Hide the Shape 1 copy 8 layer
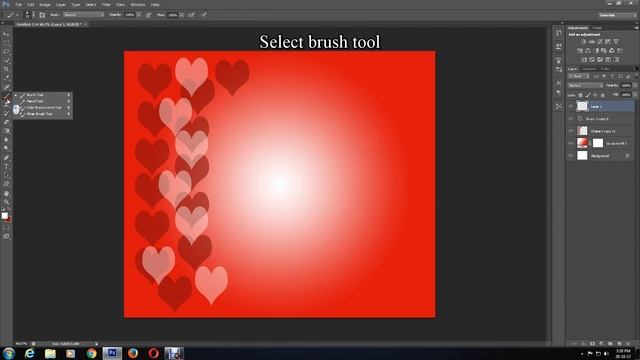This screenshot has width=640, height=360. [x=571, y=118]
